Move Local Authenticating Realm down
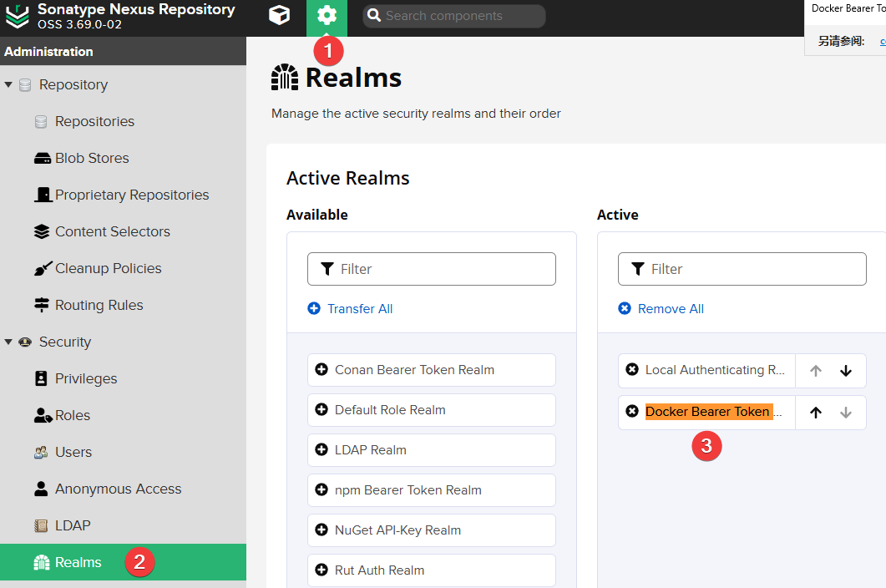886x588 pixels. 846,371
